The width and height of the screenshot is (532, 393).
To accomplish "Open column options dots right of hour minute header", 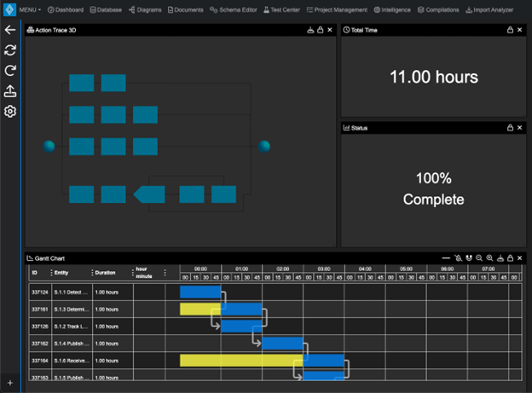I will coord(165,273).
